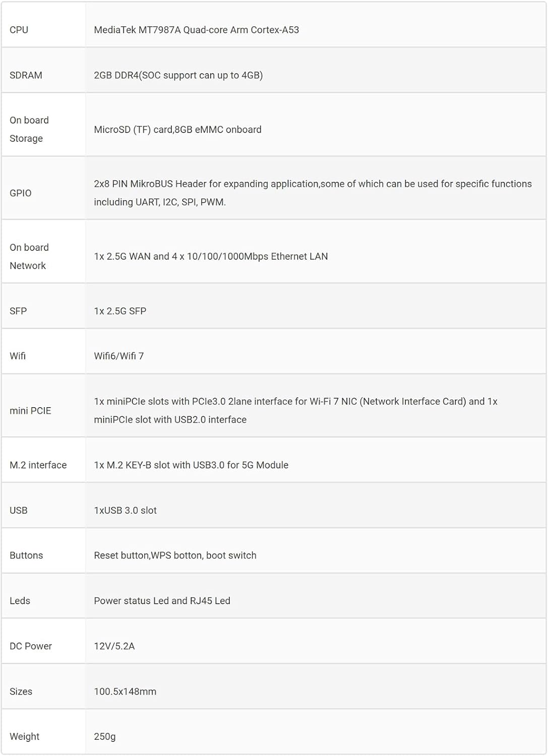The height and width of the screenshot is (756, 548).
Task: Select the MicroSD and eMMC storage text
Action: 177,130
